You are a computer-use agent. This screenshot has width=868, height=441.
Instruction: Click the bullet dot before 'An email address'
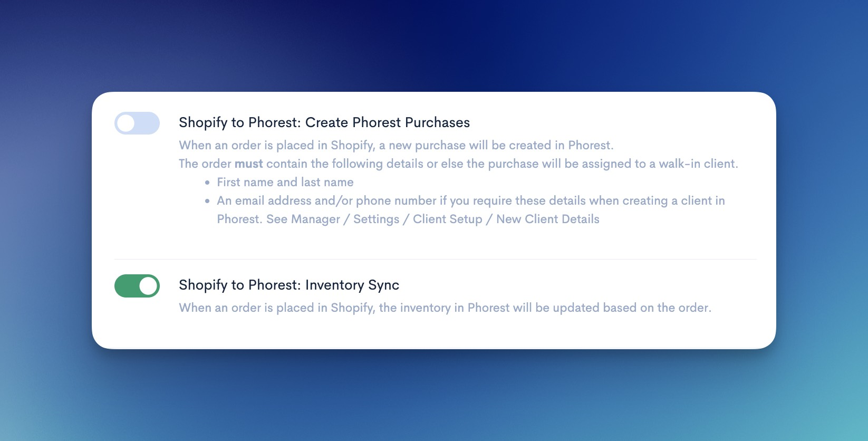(x=207, y=201)
